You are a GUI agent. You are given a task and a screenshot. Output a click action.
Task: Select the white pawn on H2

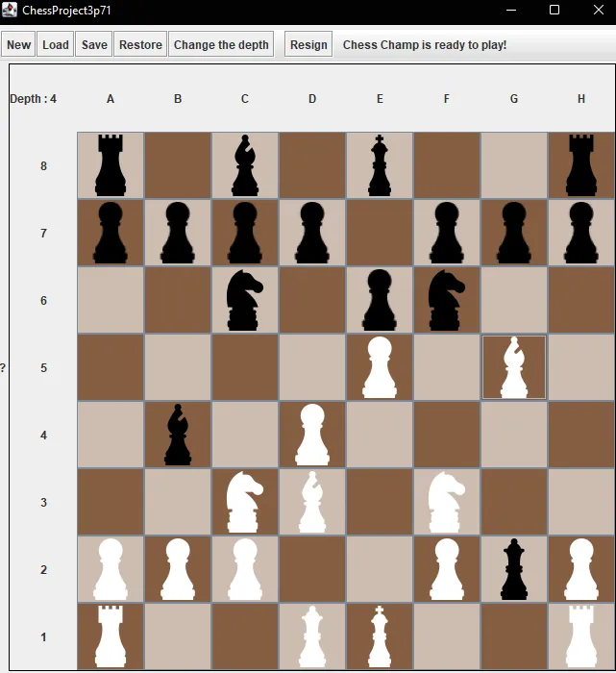click(581, 569)
